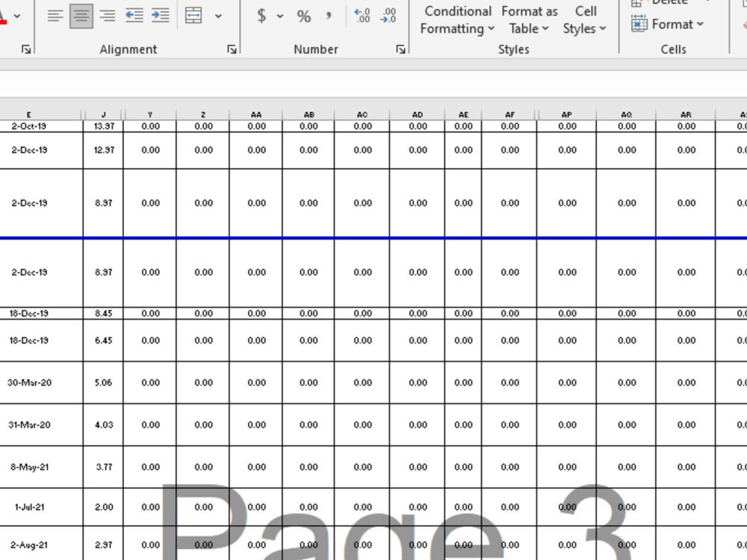
Task: Select the cell with value 2.00
Action: (103, 507)
